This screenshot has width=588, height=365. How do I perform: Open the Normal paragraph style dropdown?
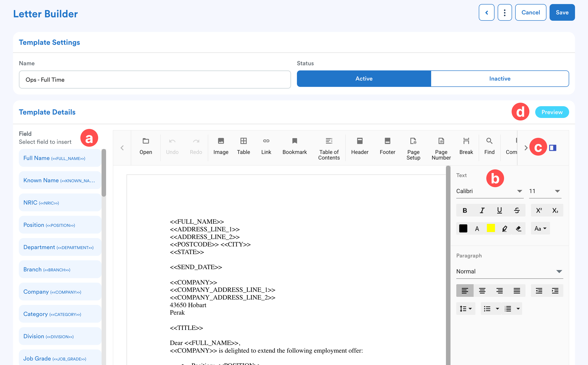click(x=509, y=271)
